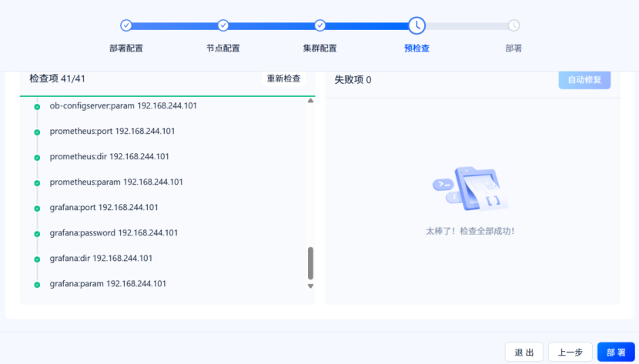
Task: Click the 部署 step clock icon
Action: tap(514, 25)
